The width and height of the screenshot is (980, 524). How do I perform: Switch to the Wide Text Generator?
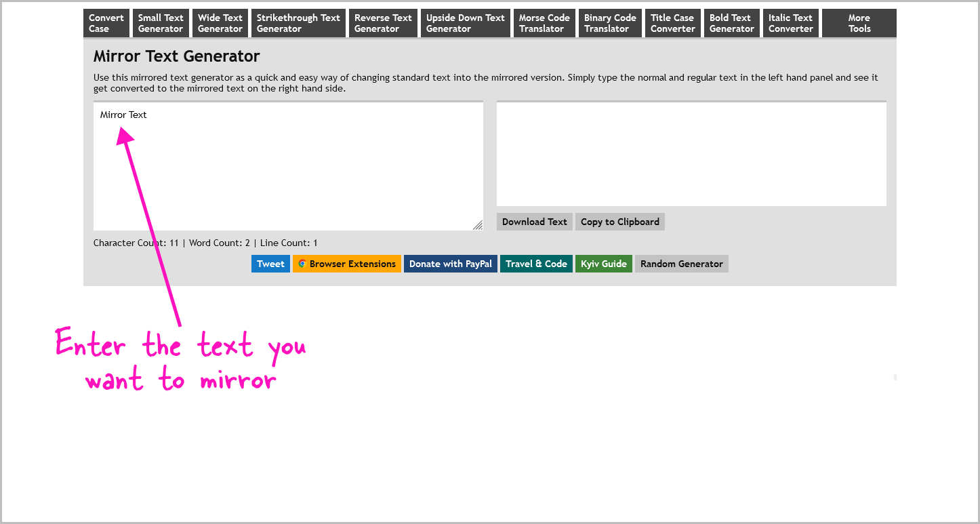click(220, 22)
